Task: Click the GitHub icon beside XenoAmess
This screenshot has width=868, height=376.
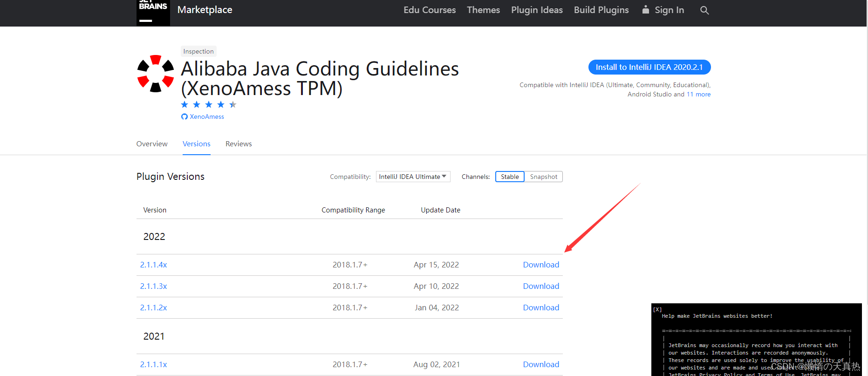Action: pyautogui.click(x=185, y=117)
